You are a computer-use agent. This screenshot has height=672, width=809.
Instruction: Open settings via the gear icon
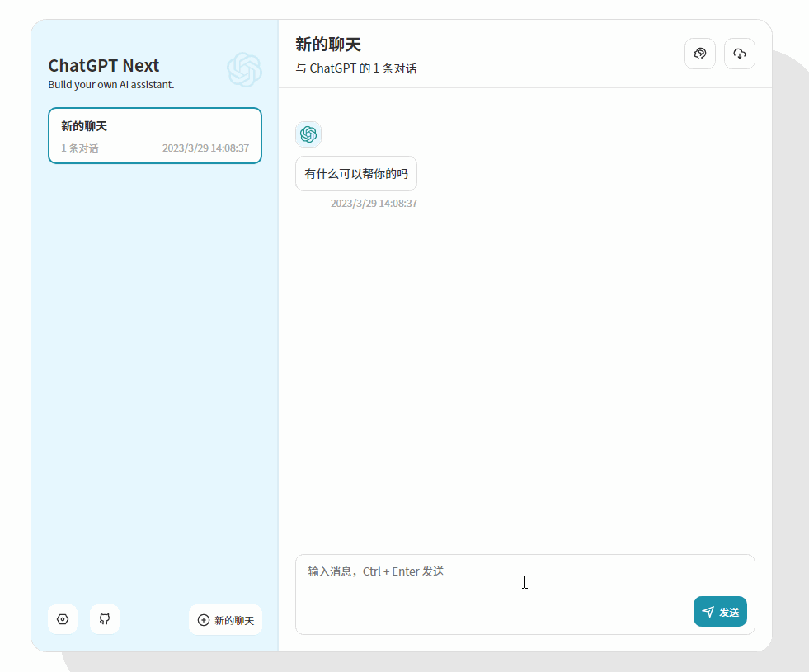(x=63, y=619)
